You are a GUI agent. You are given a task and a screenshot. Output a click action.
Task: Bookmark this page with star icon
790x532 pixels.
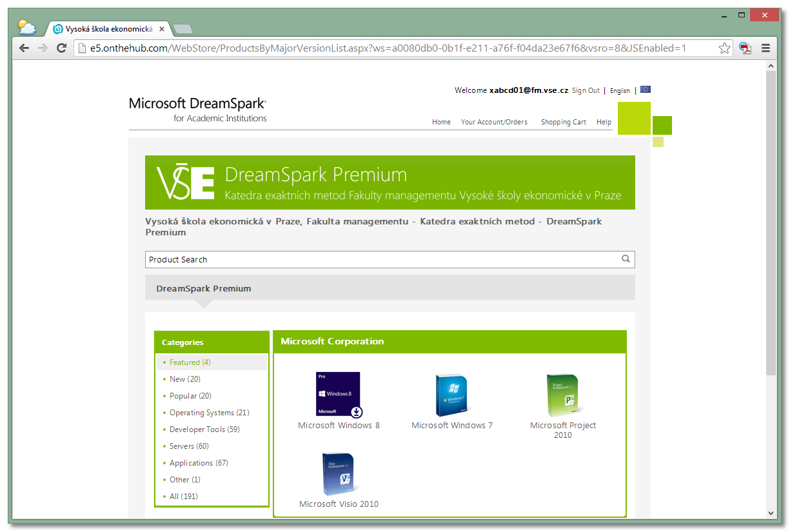(725, 48)
